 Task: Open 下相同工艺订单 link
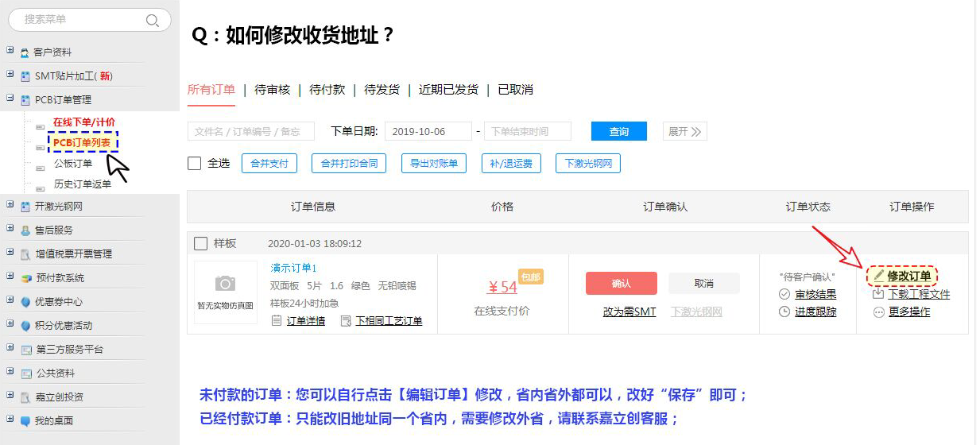point(388,321)
